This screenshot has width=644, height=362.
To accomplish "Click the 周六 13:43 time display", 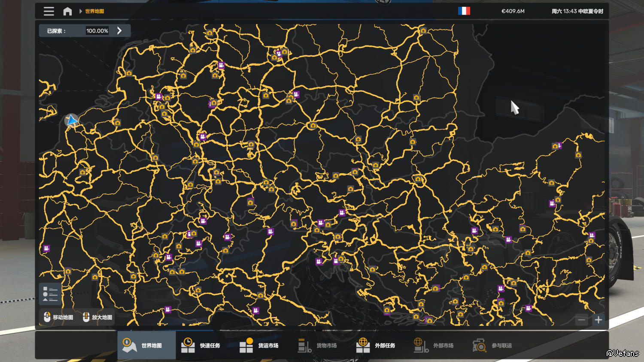I will (x=577, y=11).
